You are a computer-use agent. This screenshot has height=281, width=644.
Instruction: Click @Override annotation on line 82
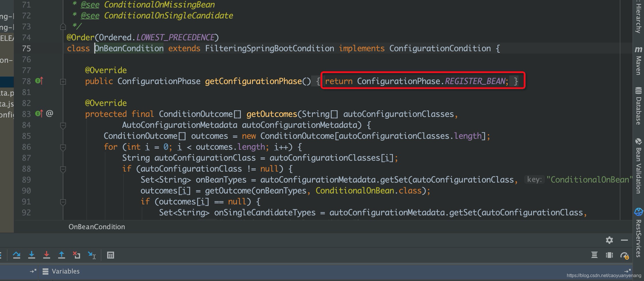[x=106, y=103]
